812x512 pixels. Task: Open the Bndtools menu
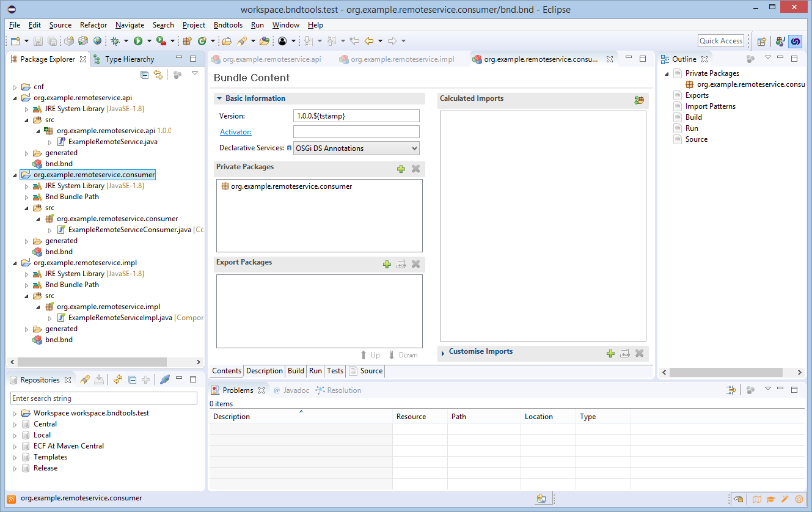coord(228,25)
